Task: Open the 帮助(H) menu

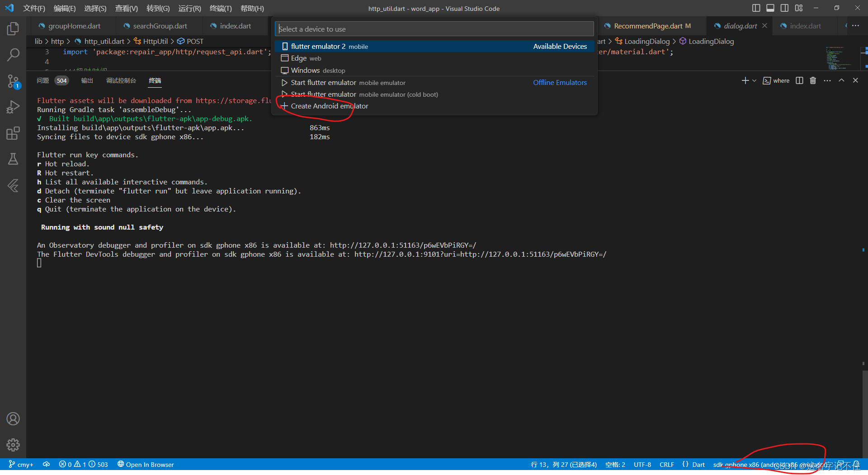Action: 252,8
